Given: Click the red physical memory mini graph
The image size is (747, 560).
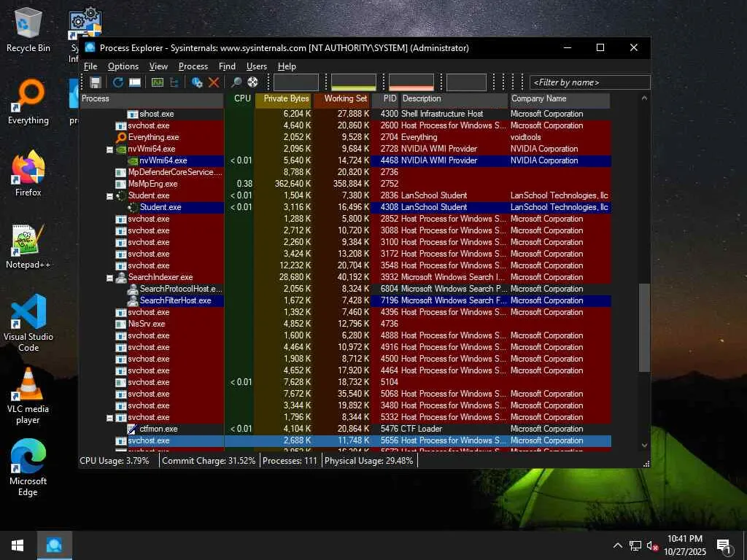Looking at the screenshot, I should 411,82.
